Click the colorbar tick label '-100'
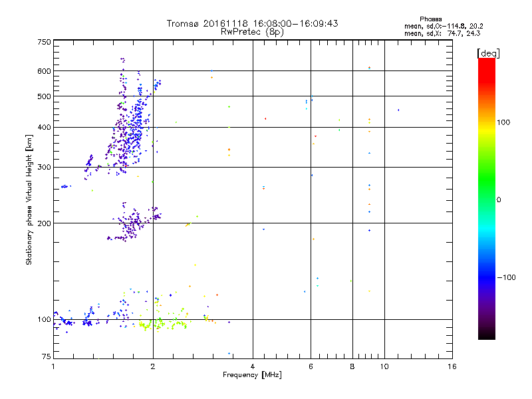Screen dimensions: 532x399 pos(506,277)
